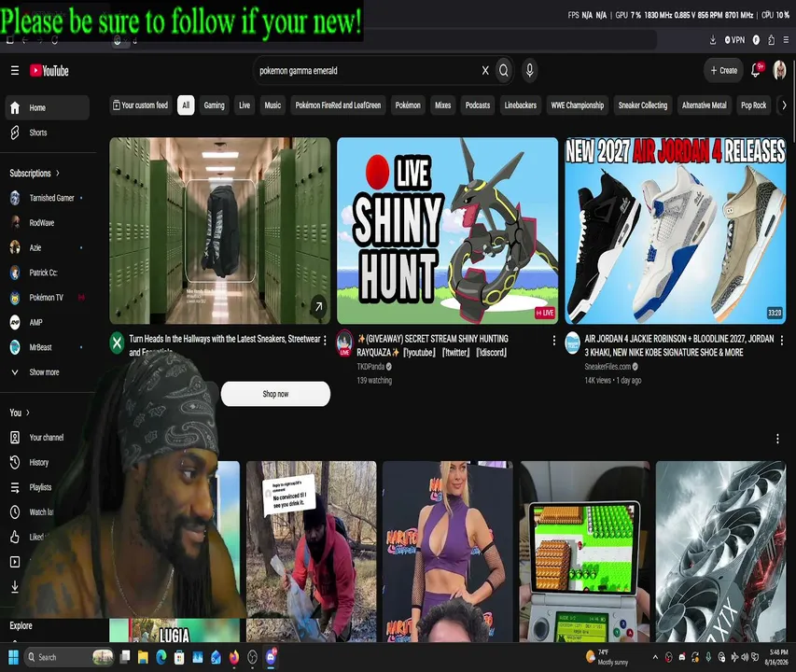This screenshot has width=796, height=672.
Task: Open the notifications bell
Action: pyautogui.click(x=756, y=71)
